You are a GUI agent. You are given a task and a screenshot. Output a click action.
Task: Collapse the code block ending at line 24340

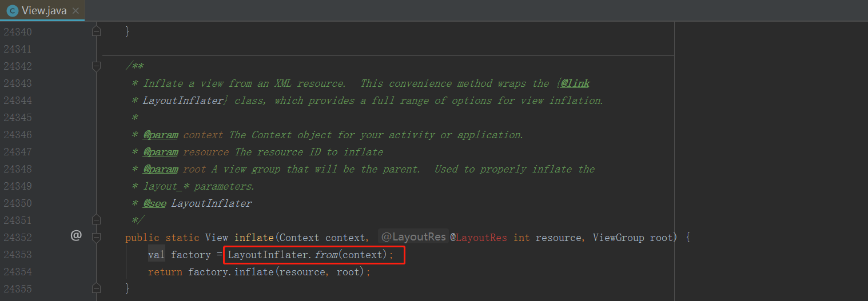pyautogui.click(x=96, y=31)
